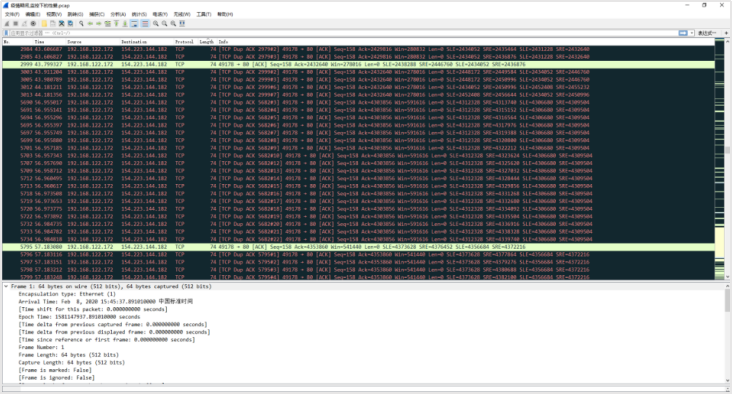This screenshot has width=732, height=394.
Task: Open recent display filters dropdown
Action: pos(692,33)
